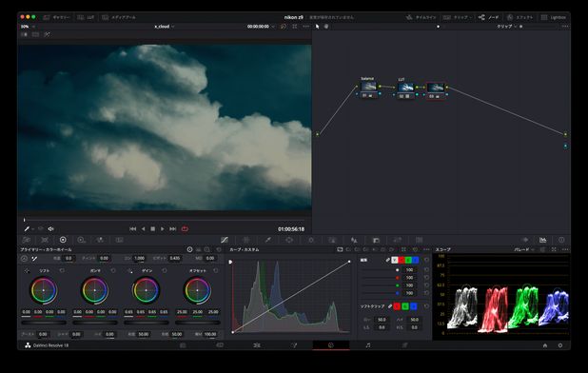
Task: Toggle the blue curve channel
Action: coord(415,260)
